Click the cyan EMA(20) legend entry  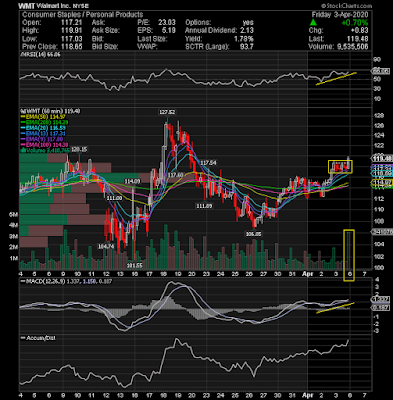click(x=43, y=128)
